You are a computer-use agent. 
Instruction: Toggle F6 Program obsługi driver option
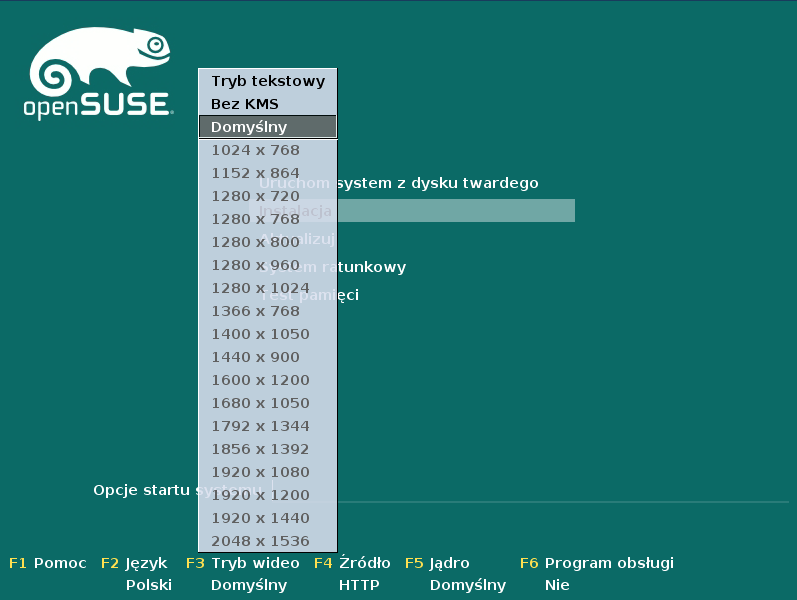[x=597, y=563]
